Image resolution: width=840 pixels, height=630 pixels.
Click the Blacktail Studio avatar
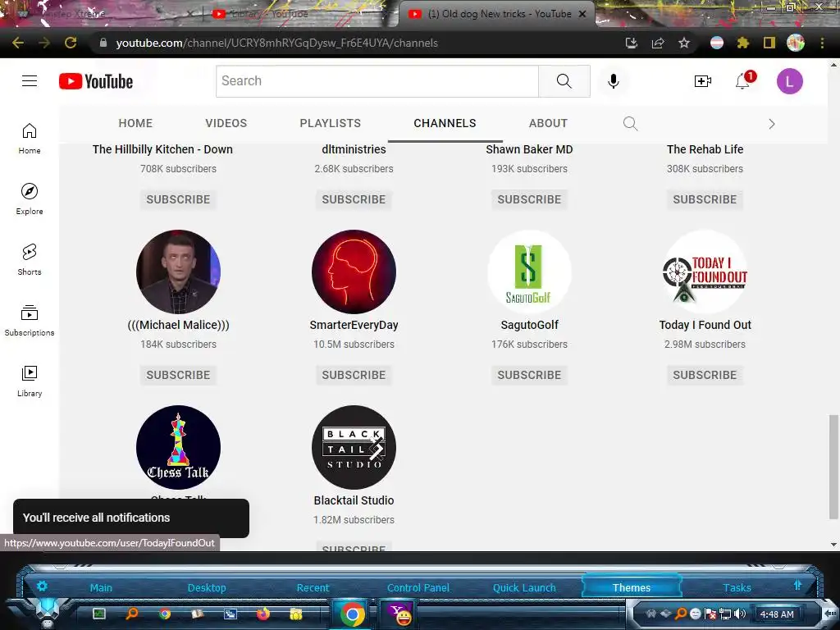tap(354, 447)
